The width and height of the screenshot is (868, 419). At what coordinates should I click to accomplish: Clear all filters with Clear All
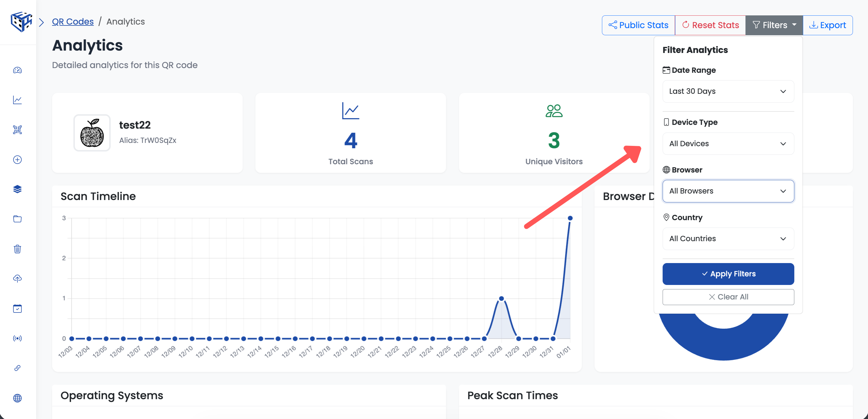click(728, 296)
